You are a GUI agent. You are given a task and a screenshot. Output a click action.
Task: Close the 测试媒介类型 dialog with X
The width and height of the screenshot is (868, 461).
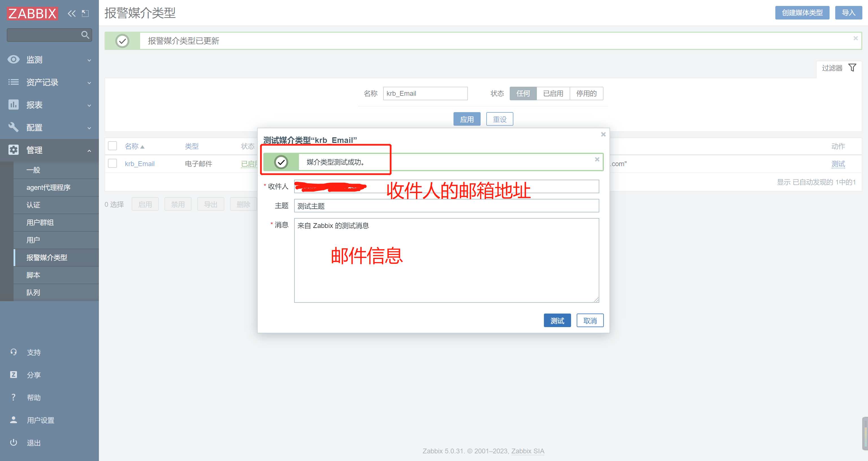pyautogui.click(x=604, y=134)
